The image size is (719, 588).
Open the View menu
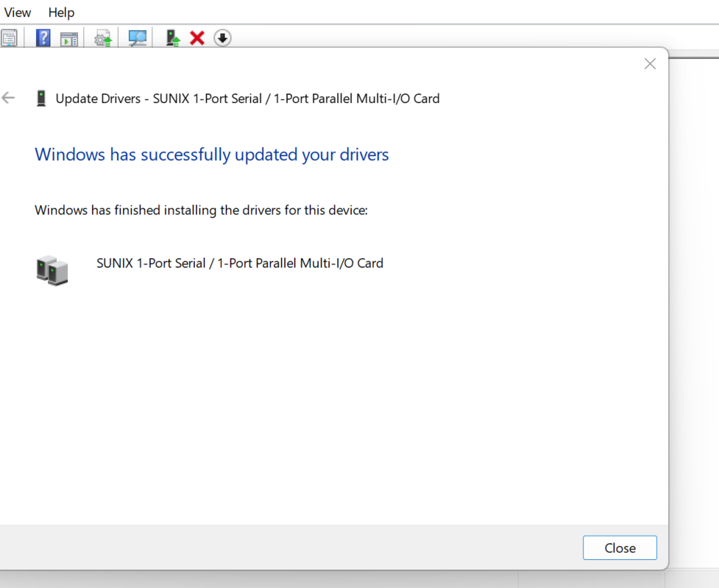coord(18,13)
